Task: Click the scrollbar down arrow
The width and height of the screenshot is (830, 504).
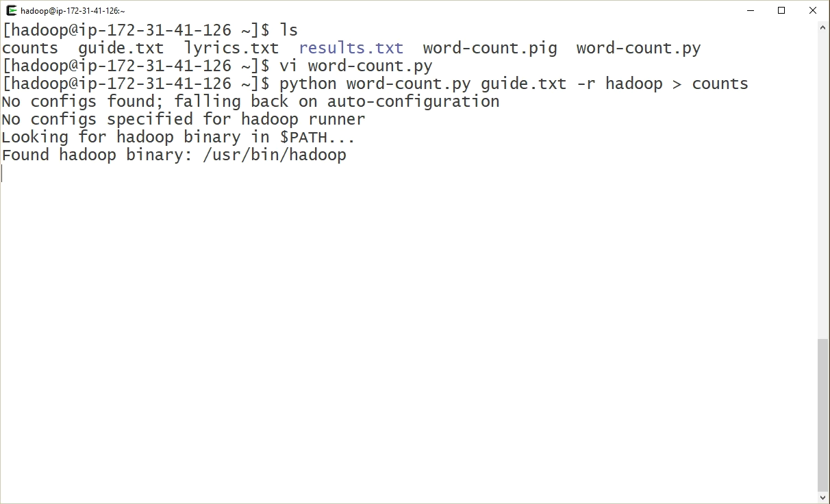Action: tap(822, 498)
